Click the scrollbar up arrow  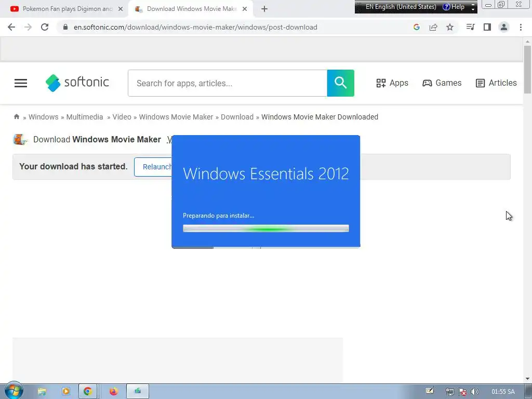(x=527, y=41)
